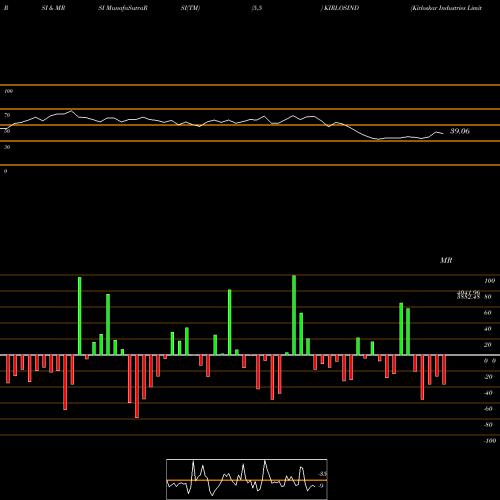Open the mini overview chart thumbnail
The height and width of the screenshot is (500, 500).
[x=247, y=479]
